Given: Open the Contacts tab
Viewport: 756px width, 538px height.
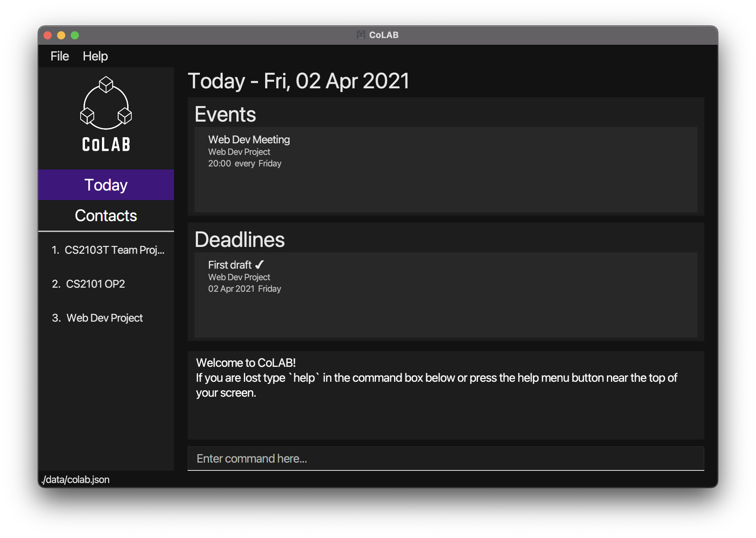Looking at the screenshot, I should click(106, 215).
